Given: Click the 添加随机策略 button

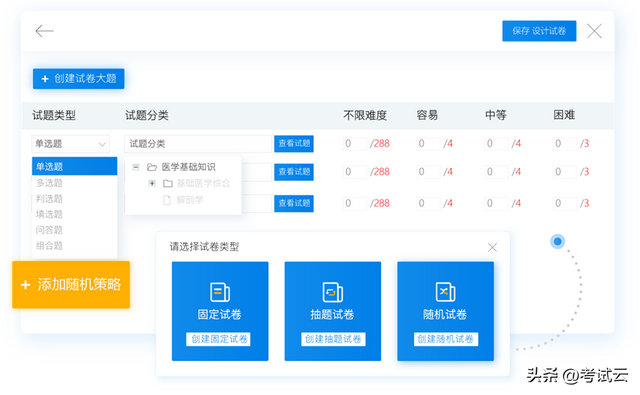Looking at the screenshot, I should click(x=71, y=284).
